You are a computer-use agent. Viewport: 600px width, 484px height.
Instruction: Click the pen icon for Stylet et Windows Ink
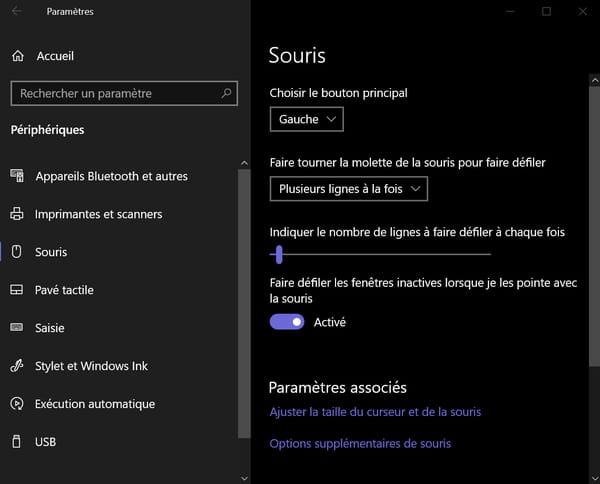point(16,366)
